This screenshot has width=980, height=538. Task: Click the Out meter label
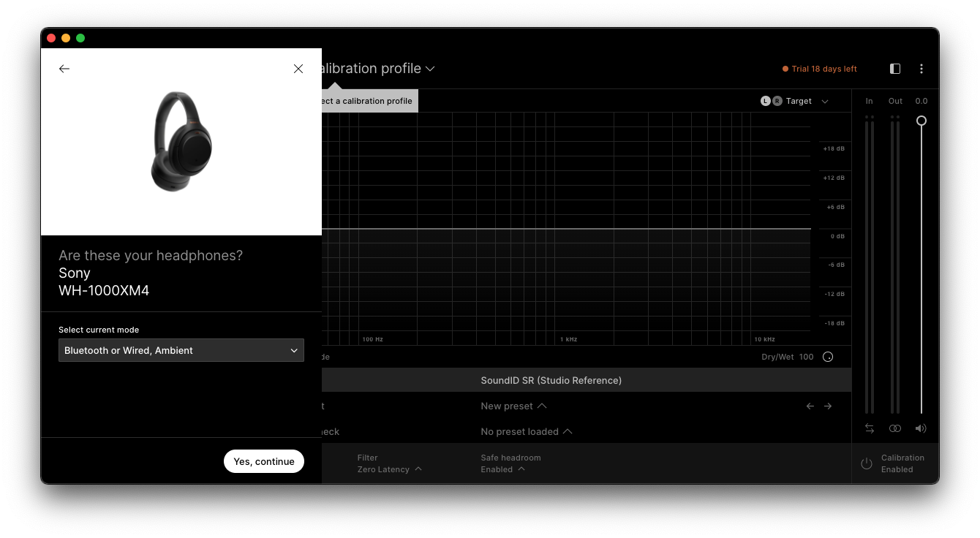(x=895, y=101)
